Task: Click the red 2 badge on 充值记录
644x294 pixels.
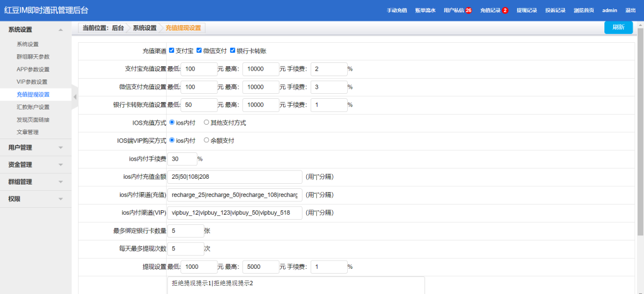Action: (x=505, y=11)
